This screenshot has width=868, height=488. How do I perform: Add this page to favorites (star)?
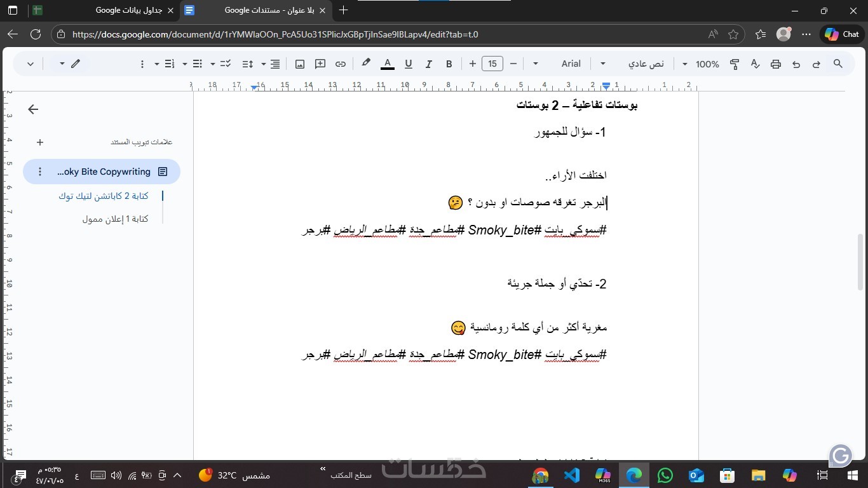pos(733,34)
